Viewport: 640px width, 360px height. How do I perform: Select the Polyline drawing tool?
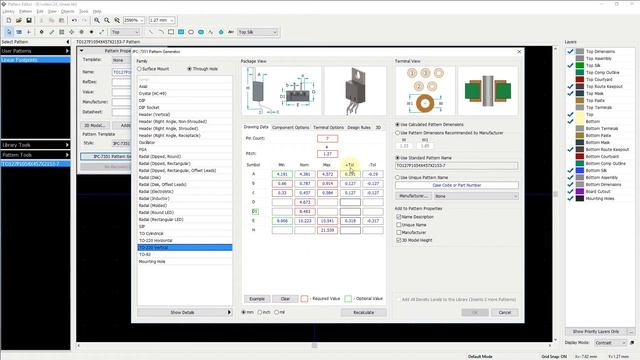(x=211, y=32)
